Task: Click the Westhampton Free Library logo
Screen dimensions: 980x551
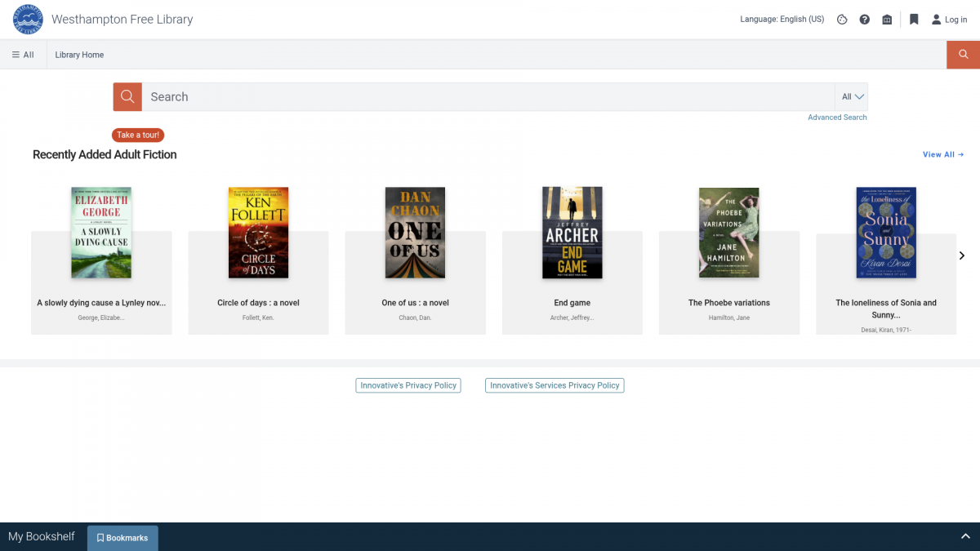Action: coord(28,20)
